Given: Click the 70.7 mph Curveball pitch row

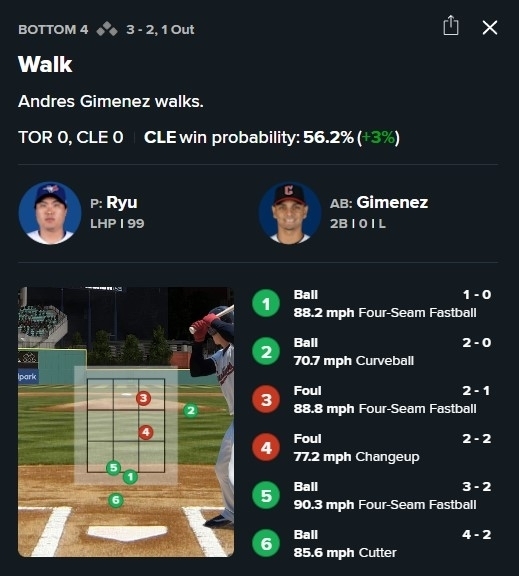Looking at the screenshot, I should [x=371, y=352].
